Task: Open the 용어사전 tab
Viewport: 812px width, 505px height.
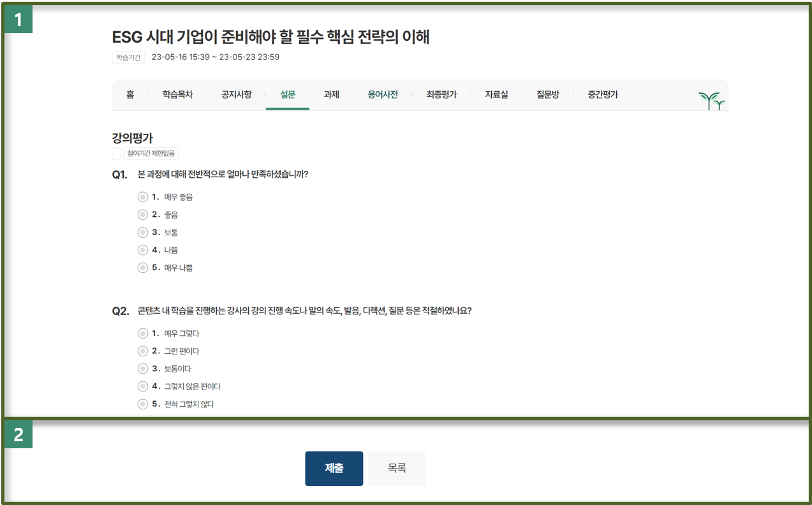Action: (x=383, y=94)
